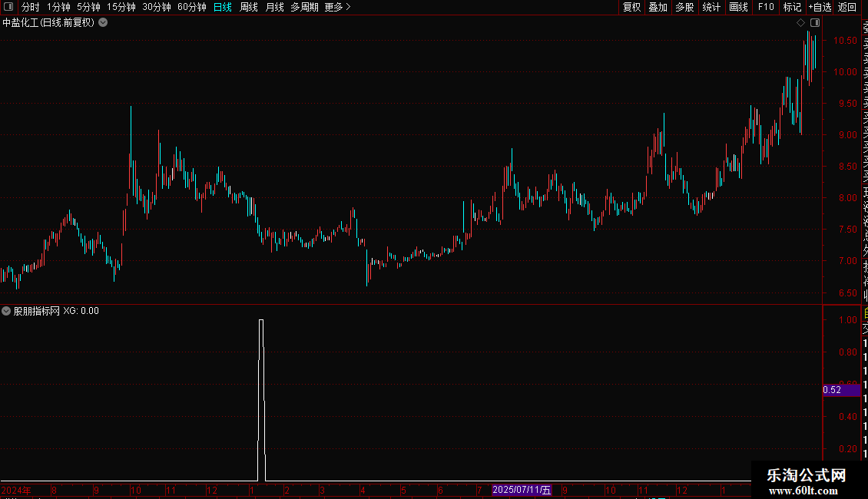Click the 叠加 overlay button
This screenshot has width=868, height=499.
tap(658, 7)
